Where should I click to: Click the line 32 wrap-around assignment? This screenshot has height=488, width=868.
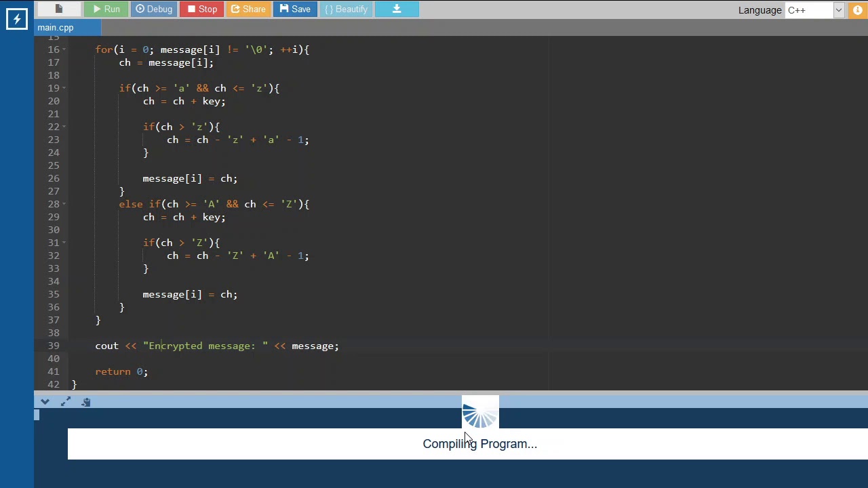pyautogui.click(x=237, y=256)
